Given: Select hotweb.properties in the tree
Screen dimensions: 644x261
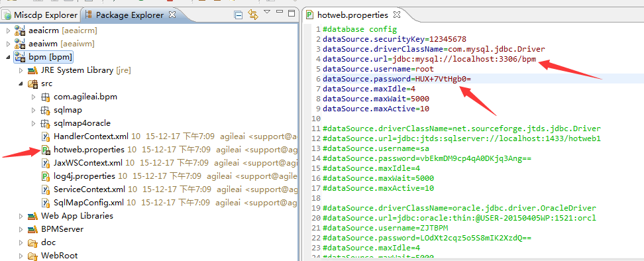Looking at the screenshot, I should [89, 150].
